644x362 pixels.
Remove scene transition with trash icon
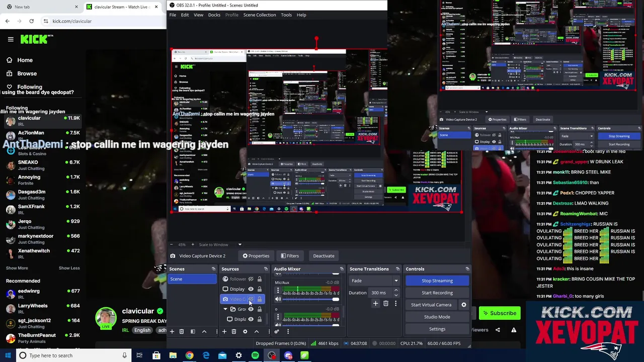click(x=386, y=304)
